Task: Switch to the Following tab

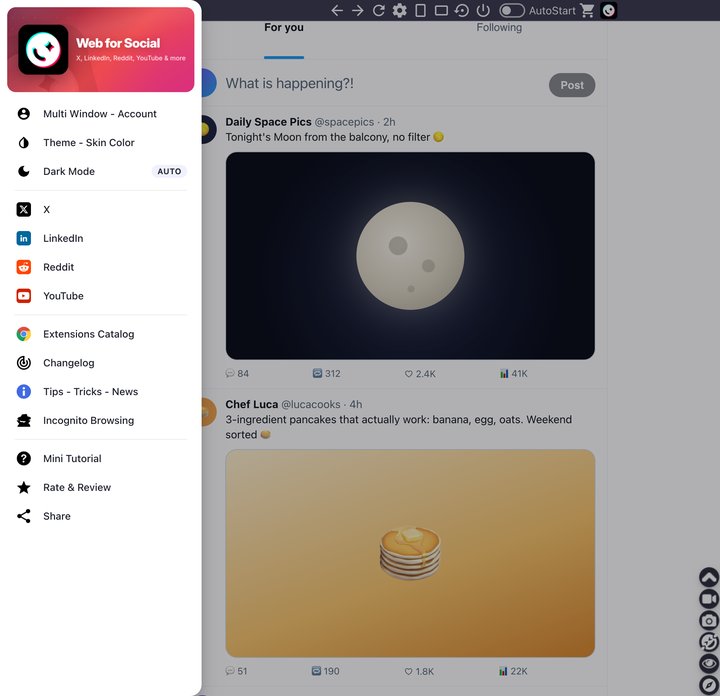Action: click(x=499, y=28)
